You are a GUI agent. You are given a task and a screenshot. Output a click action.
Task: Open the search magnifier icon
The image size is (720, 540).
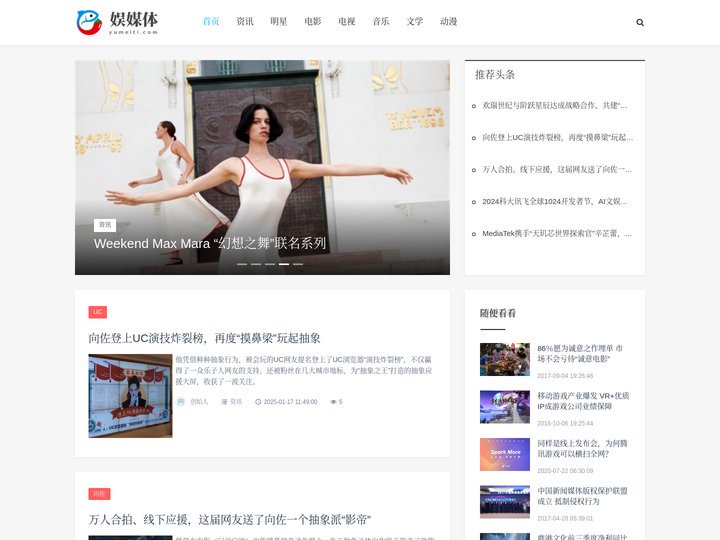point(640,22)
